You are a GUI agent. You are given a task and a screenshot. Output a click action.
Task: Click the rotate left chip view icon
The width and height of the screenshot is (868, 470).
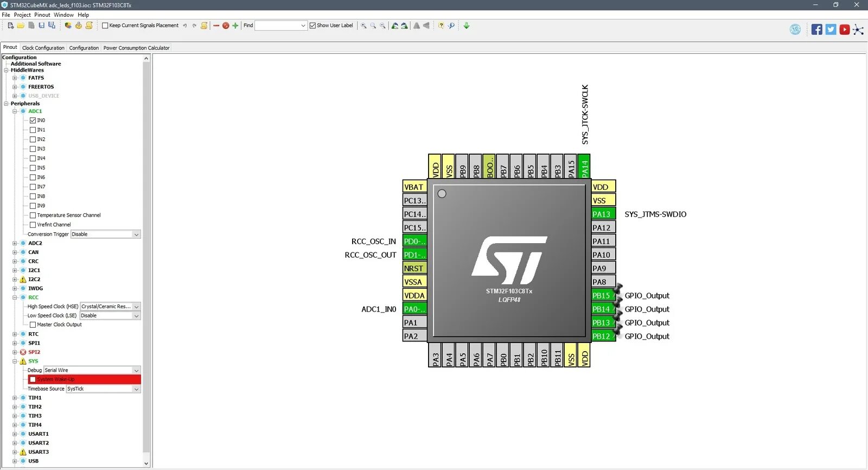pyautogui.click(x=395, y=26)
